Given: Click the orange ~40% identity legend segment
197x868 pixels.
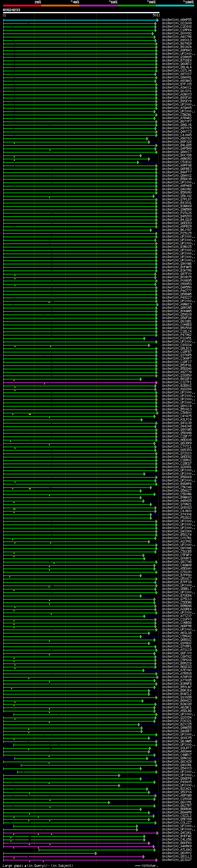Looking at the screenshot, I should click(60, 6).
